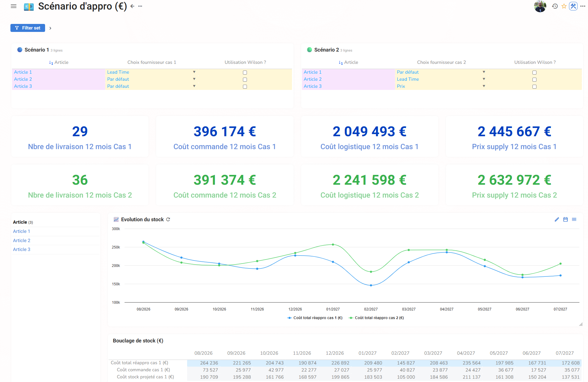This screenshot has height=382, width=588.
Task: Open the user profile avatar
Action: pyautogui.click(x=540, y=6)
